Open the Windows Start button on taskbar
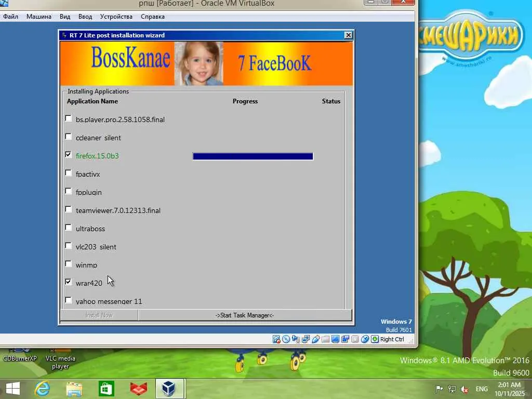The width and height of the screenshot is (532, 399). pyautogui.click(x=13, y=389)
